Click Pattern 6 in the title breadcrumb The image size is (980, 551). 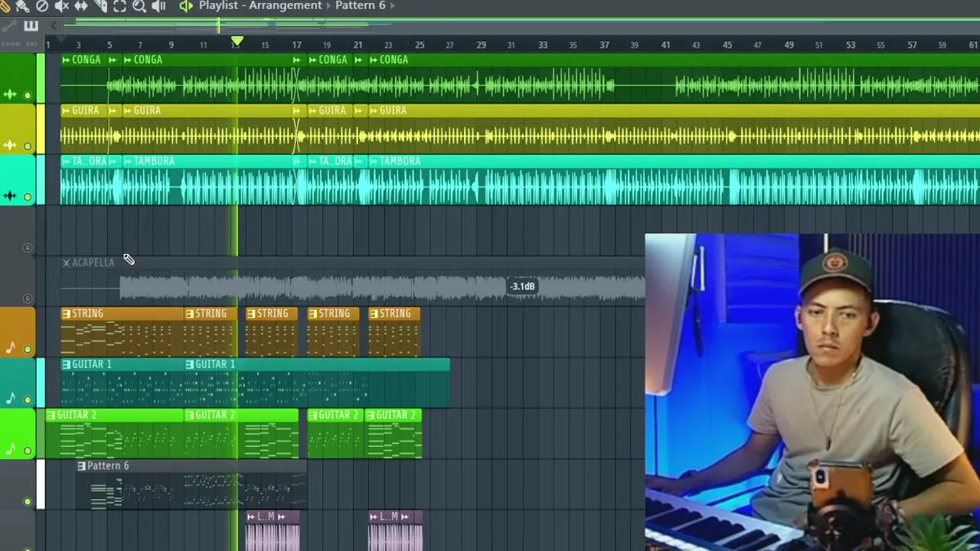(x=361, y=5)
